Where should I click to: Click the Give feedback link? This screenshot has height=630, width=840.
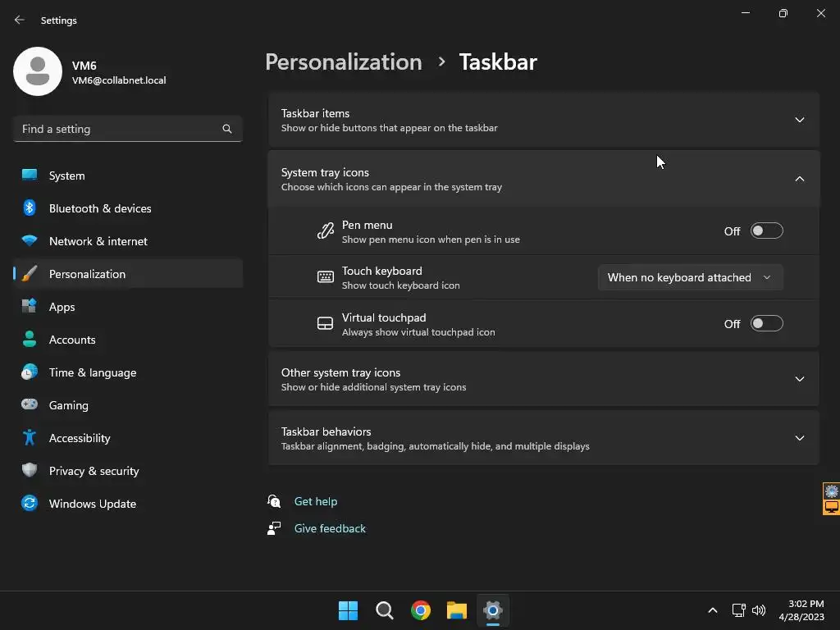330,528
